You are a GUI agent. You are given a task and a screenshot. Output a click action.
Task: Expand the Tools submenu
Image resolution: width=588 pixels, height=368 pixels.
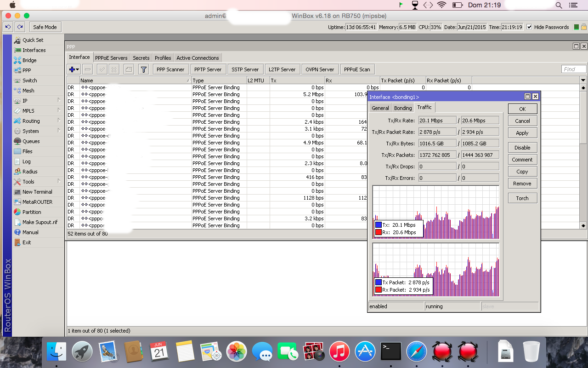[x=38, y=182]
